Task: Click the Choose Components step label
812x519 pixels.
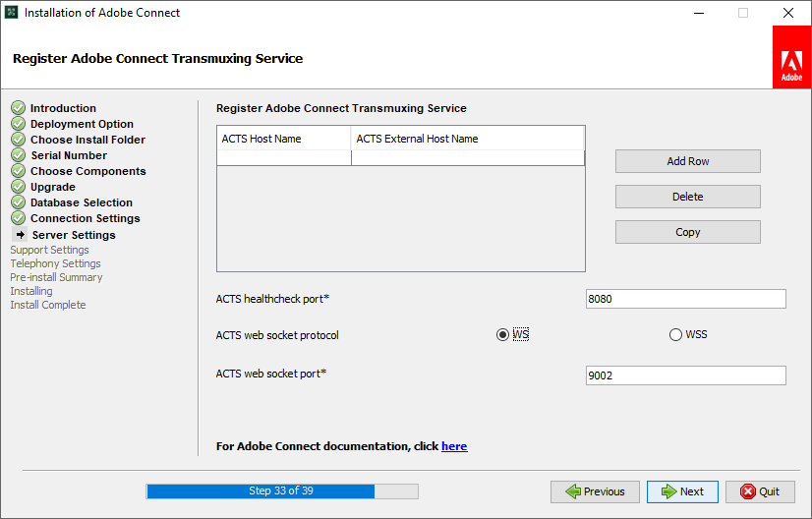Action: click(88, 171)
